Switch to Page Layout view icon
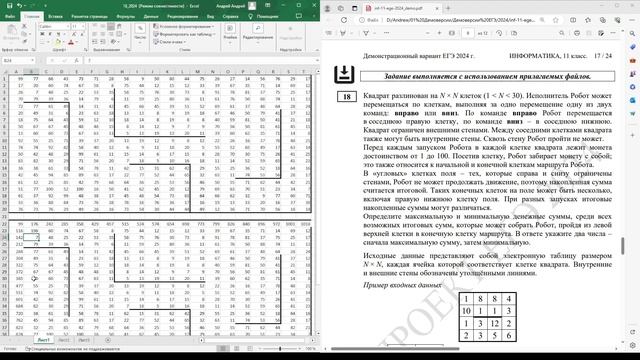The width and height of the screenshot is (640, 360). (236, 349)
